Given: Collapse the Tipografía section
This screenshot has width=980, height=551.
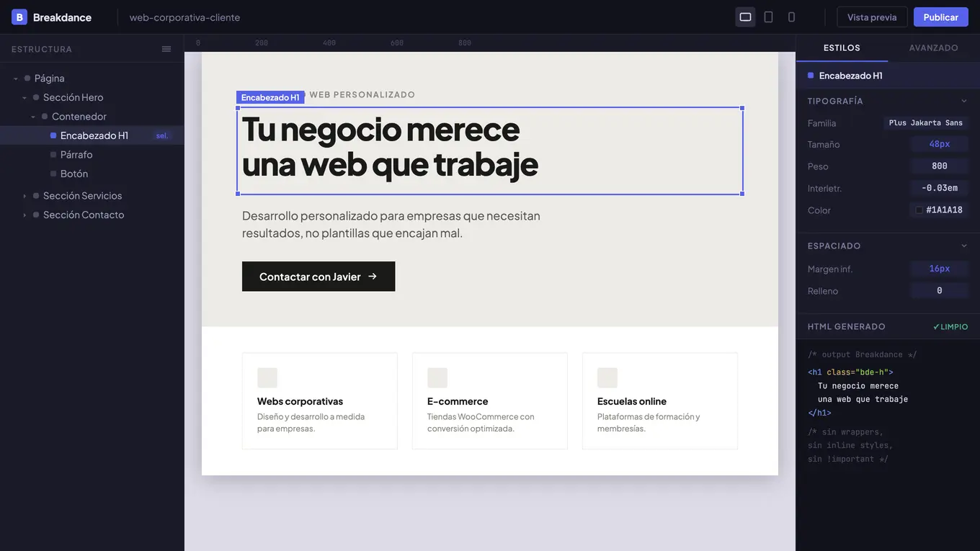Looking at the screenshot, I should pyautogui.click(x=964, y=101).
